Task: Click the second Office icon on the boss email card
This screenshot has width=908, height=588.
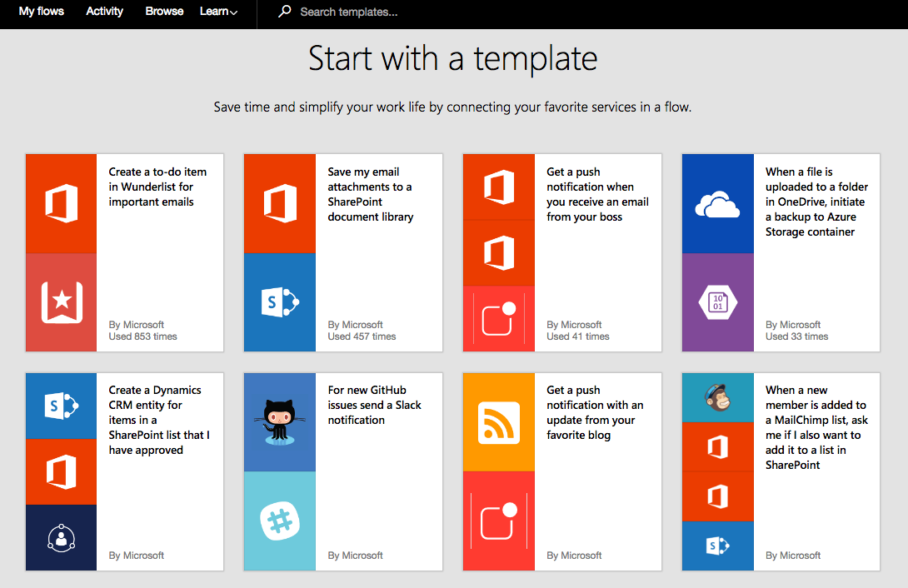Action: 499,253
